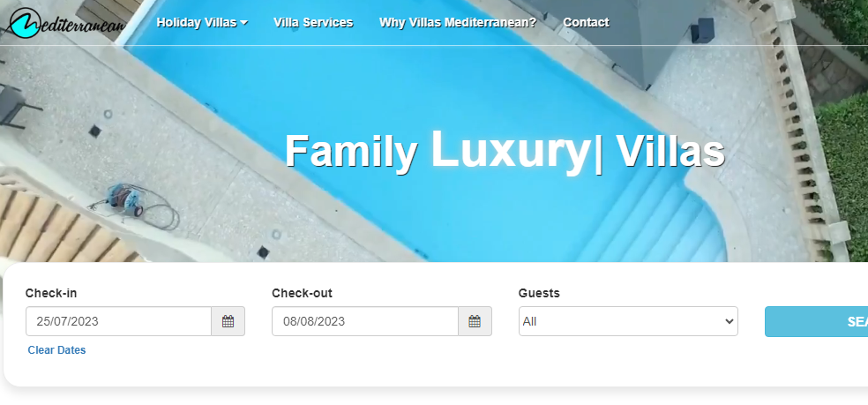Screen dimensions: 868x405
Task: Expand the Holiday Villas menu
Action: click(202, 23)
